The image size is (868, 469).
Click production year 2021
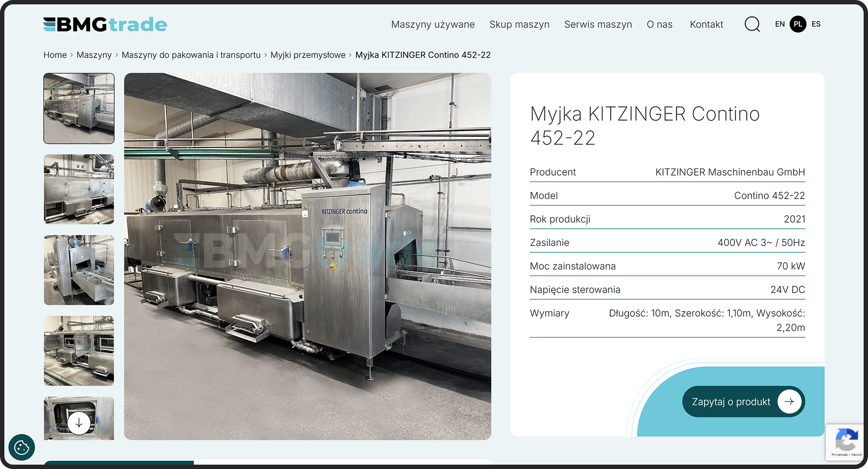pyautogui.click(x=794, y=219)
